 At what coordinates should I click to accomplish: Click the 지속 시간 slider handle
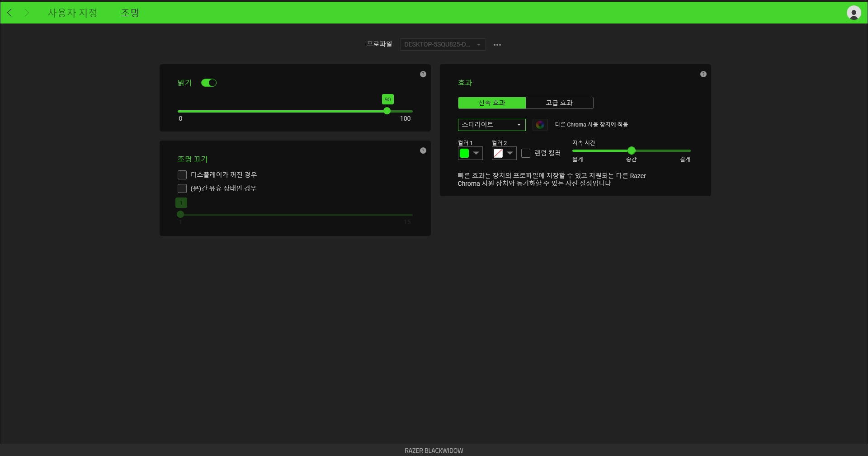tap(632, 150)
